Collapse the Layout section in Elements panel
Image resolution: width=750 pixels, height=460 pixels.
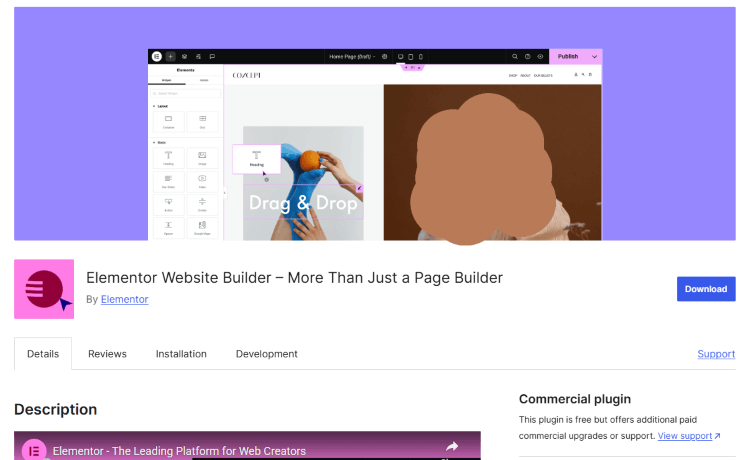(x=160, y=106)
